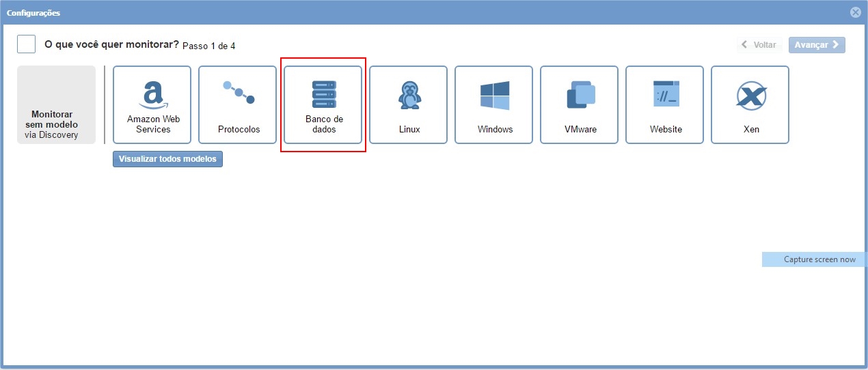This screenshot has width=868, height=370.
Task: Choose the Protocolos connected-nodes icon
Action: [x=239, y=93]
